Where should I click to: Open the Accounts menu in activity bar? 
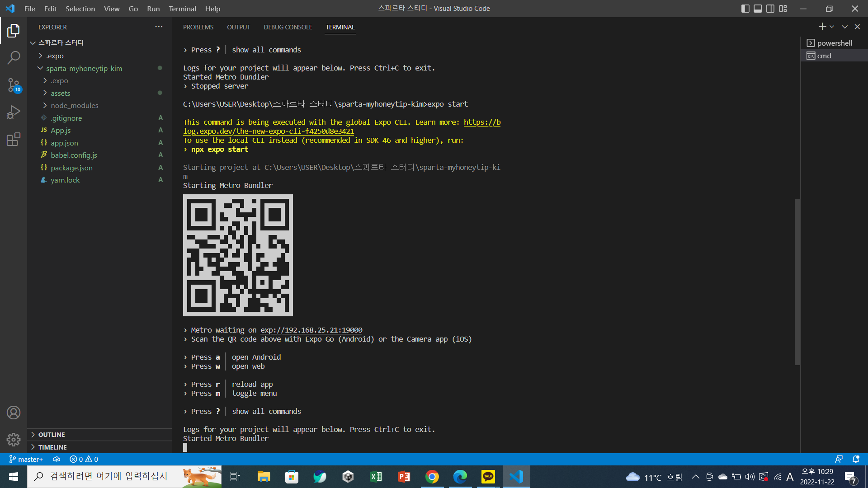point(14,413)
